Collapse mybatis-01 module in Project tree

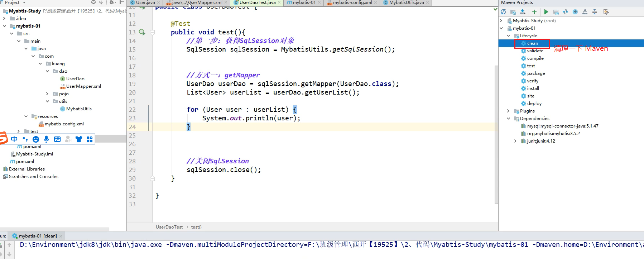[x=4, y=26]
